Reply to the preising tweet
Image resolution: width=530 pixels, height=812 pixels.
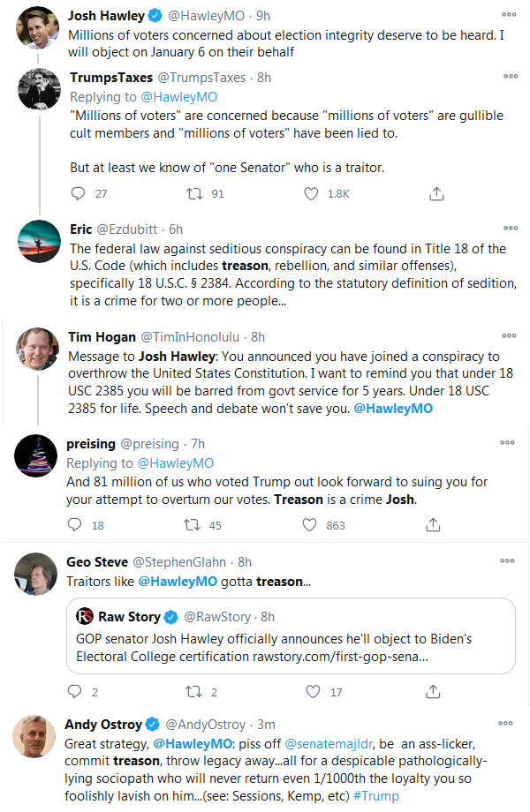coord(76,524)
